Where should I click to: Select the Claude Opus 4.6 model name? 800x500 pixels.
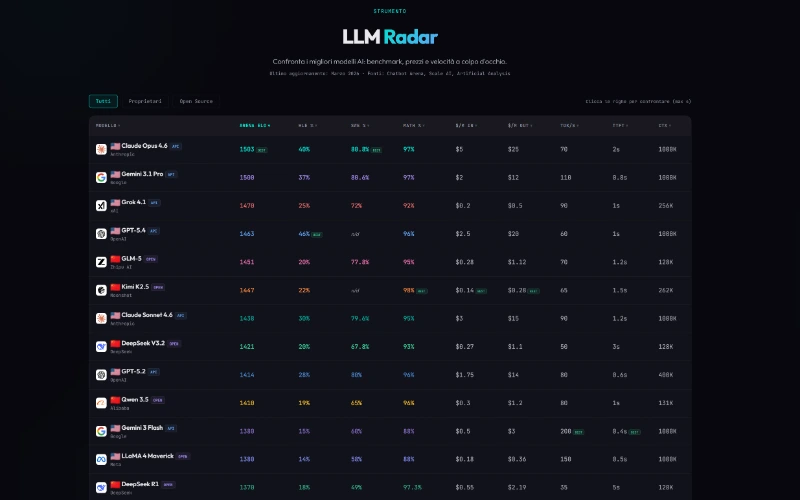click(144, 146)
